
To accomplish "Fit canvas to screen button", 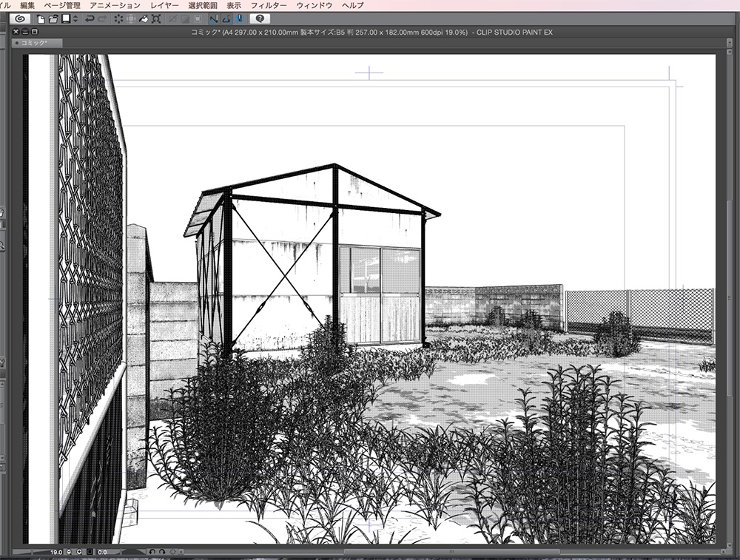I will (x=90, y=552).
